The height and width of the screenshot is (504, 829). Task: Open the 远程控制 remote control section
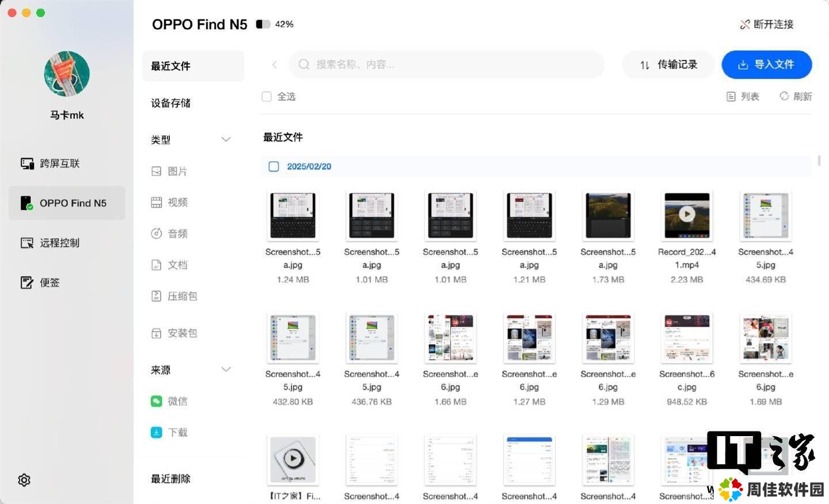[50, 243]
